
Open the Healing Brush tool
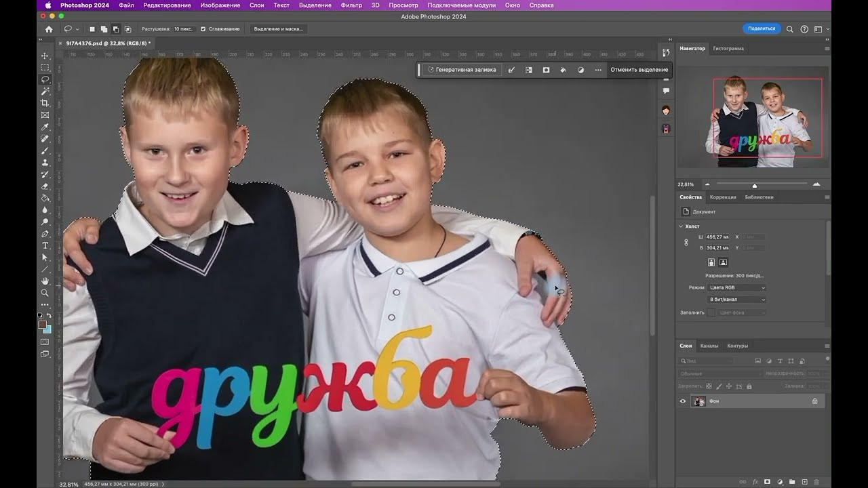click(45, 138)
